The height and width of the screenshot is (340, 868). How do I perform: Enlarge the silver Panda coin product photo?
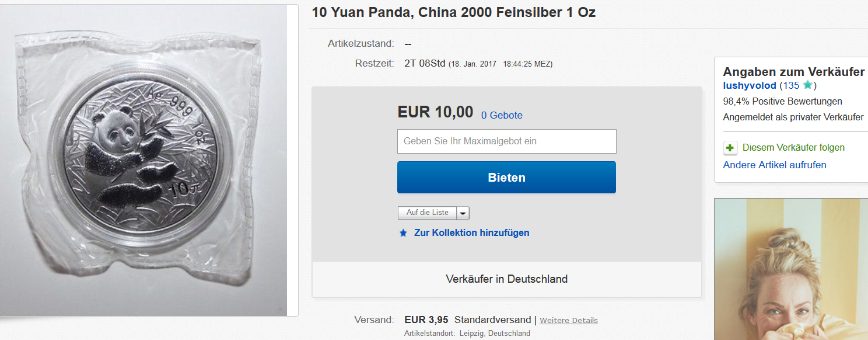click(x=149, y=161)
